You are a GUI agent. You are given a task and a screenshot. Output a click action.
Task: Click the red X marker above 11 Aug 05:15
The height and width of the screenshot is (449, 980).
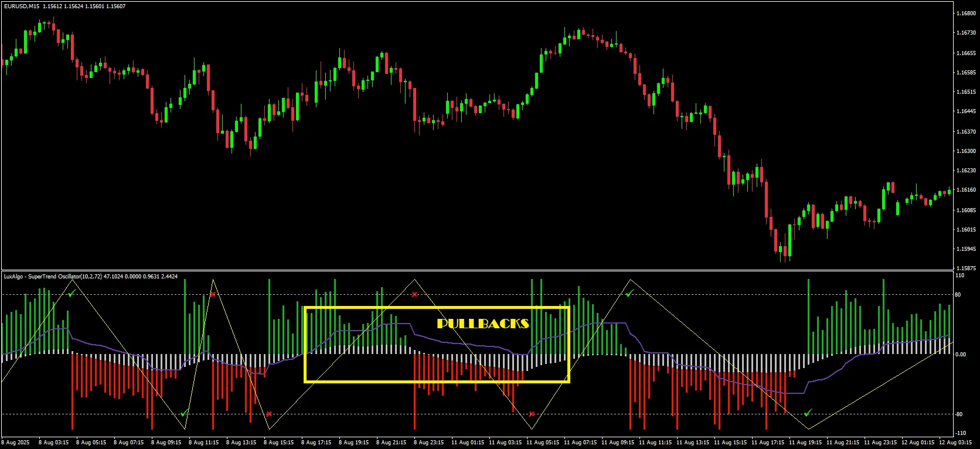point(532,414)
